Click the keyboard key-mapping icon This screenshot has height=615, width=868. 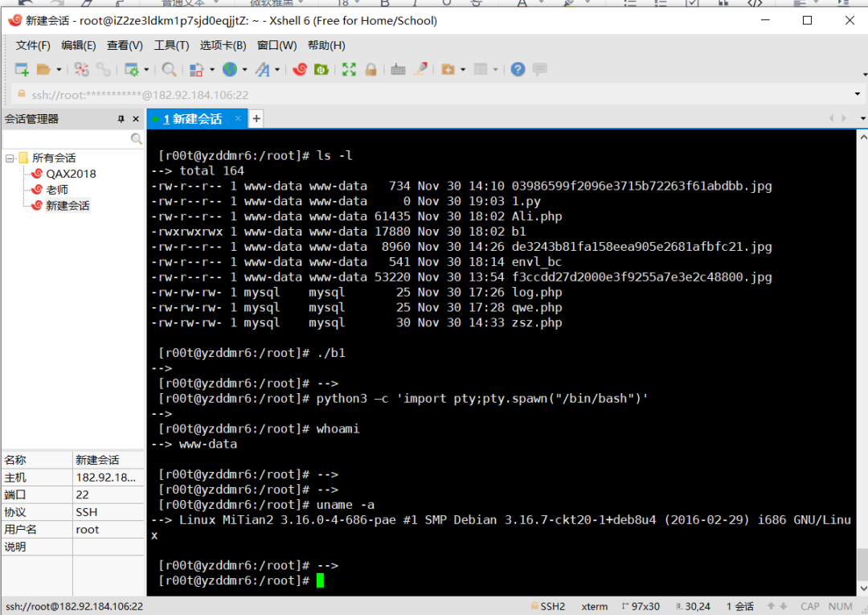point(398,69)
